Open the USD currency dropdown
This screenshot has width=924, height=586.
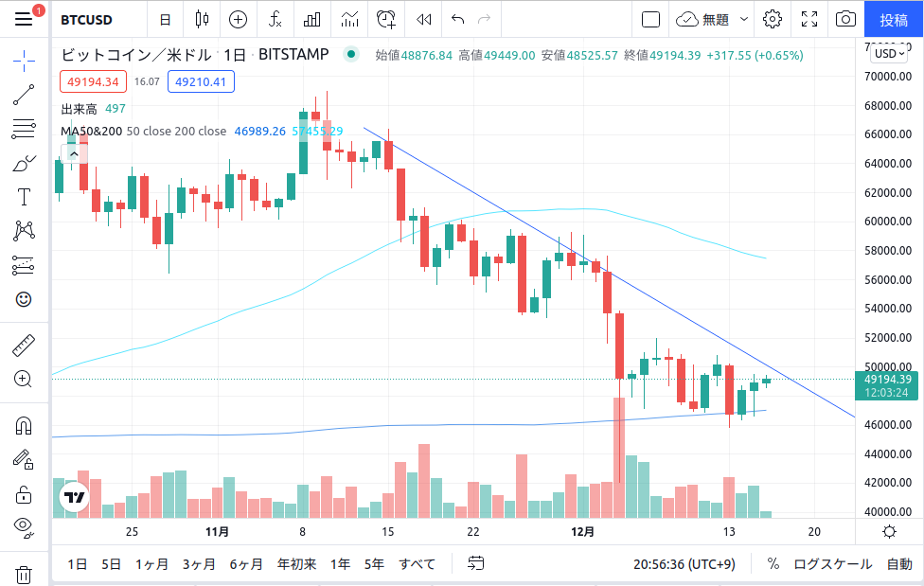(888, 54)
